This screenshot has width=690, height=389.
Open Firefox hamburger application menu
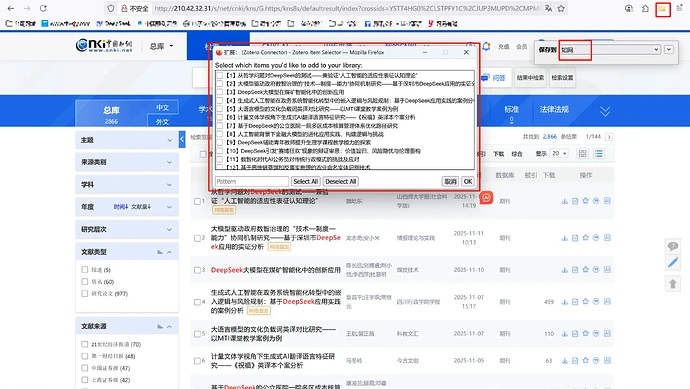[679, 8]
